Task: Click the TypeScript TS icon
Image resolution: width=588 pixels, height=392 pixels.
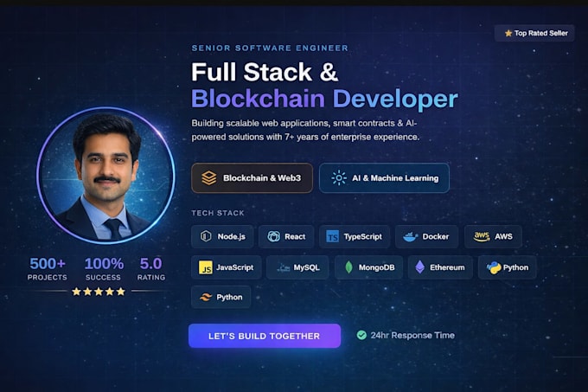Action: point(333,236)
